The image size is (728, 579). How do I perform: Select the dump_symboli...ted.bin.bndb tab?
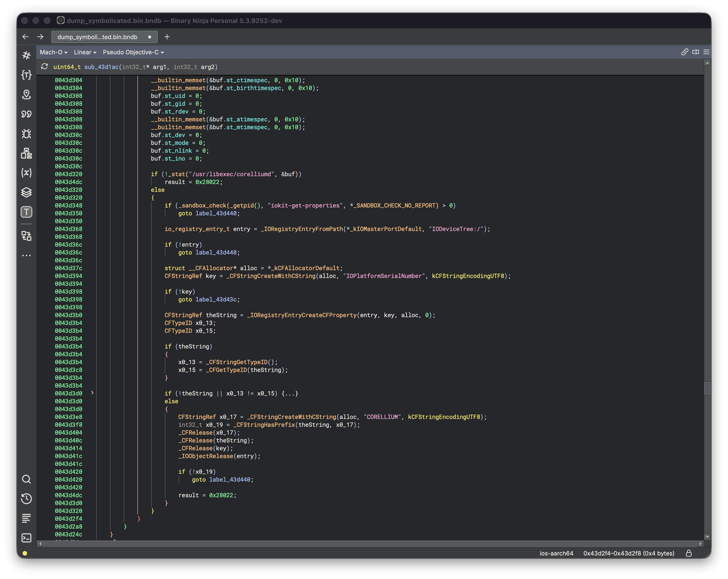97,37
